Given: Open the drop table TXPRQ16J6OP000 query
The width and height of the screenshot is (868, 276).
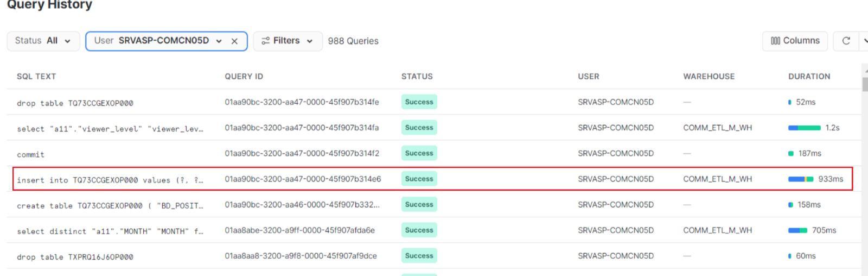Looking at the screenshot, I should pos(75,257).
